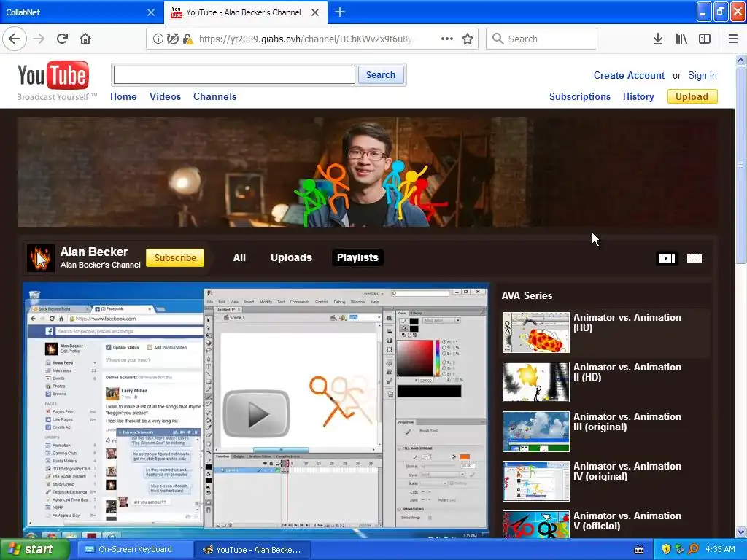Reload the page with the refresh icon
The width and height of the screenshot is (747, 560).
[x=62, y=39]
